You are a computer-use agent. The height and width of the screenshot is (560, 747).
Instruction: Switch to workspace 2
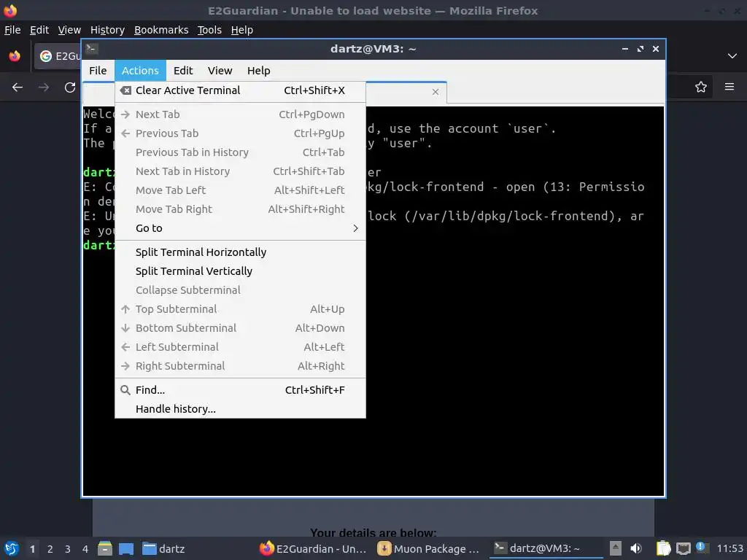coord(50,549)
